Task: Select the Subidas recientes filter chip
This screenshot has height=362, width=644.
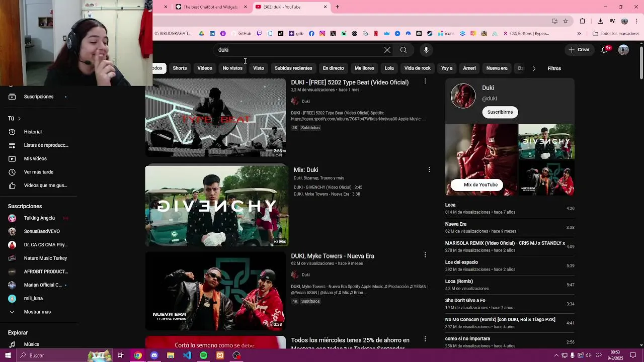Action: (293, 68)
